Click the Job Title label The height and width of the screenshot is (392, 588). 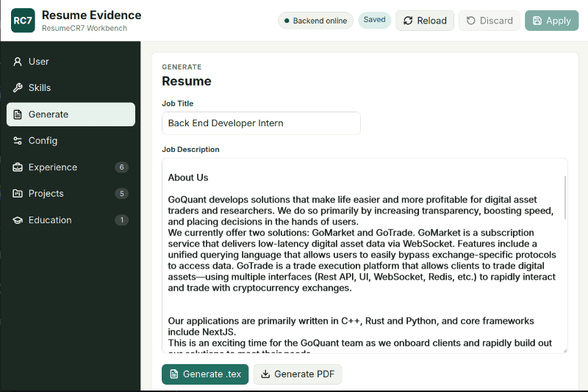tap(177, 104)
